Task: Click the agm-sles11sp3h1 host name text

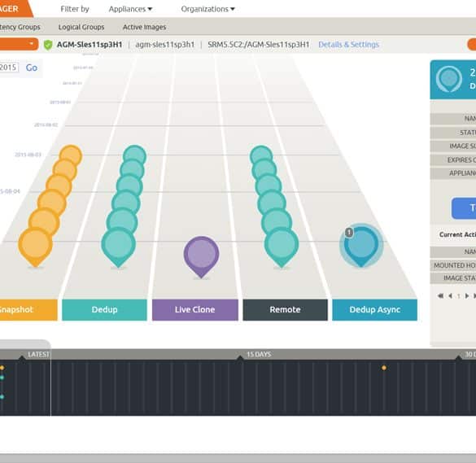Action: pyautogui.click(x=165, y=45)
